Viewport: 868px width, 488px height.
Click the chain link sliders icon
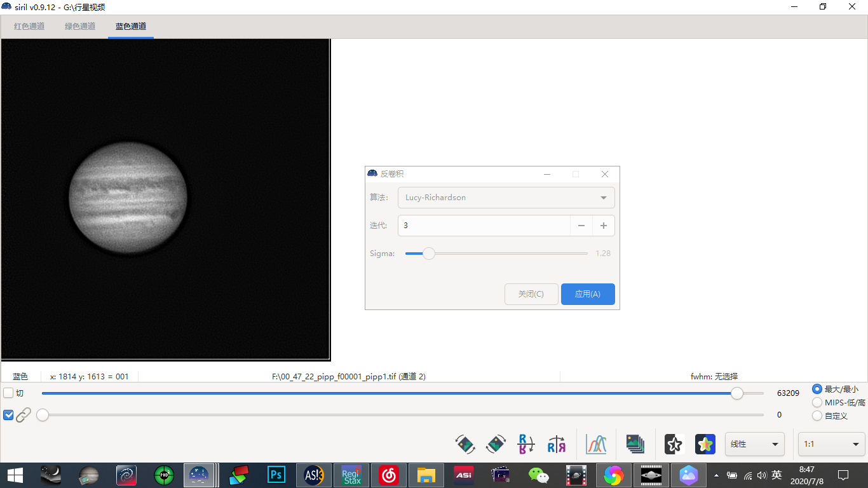(24, 415)
